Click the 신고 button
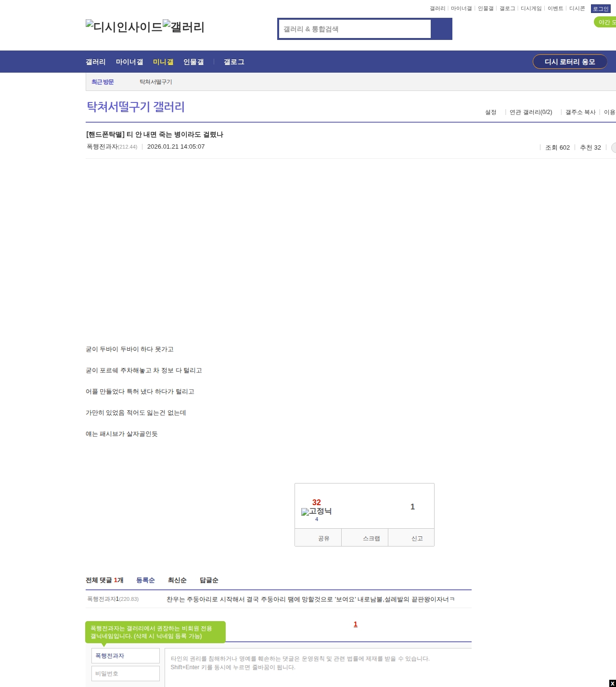 pyautogui.click(x=411, y=538)
